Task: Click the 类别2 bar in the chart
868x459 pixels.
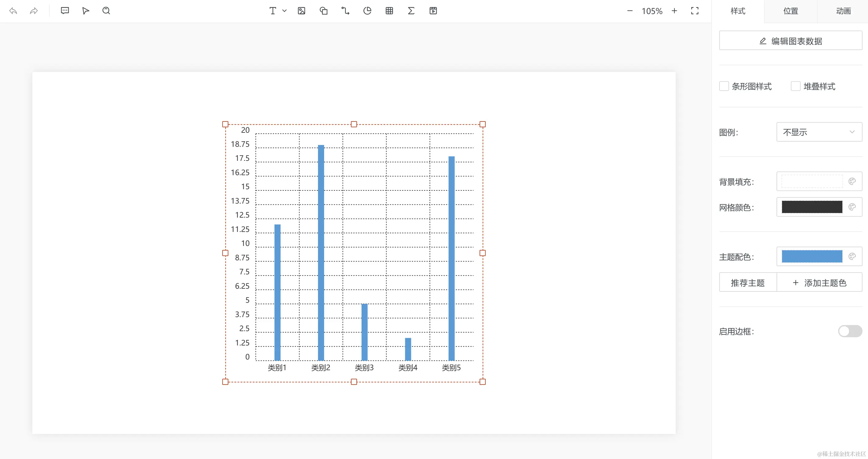Action: click(321, 253)
